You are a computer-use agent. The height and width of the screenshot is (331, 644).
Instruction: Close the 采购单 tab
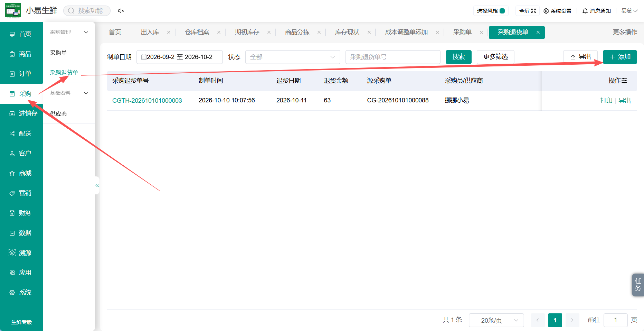481,33
